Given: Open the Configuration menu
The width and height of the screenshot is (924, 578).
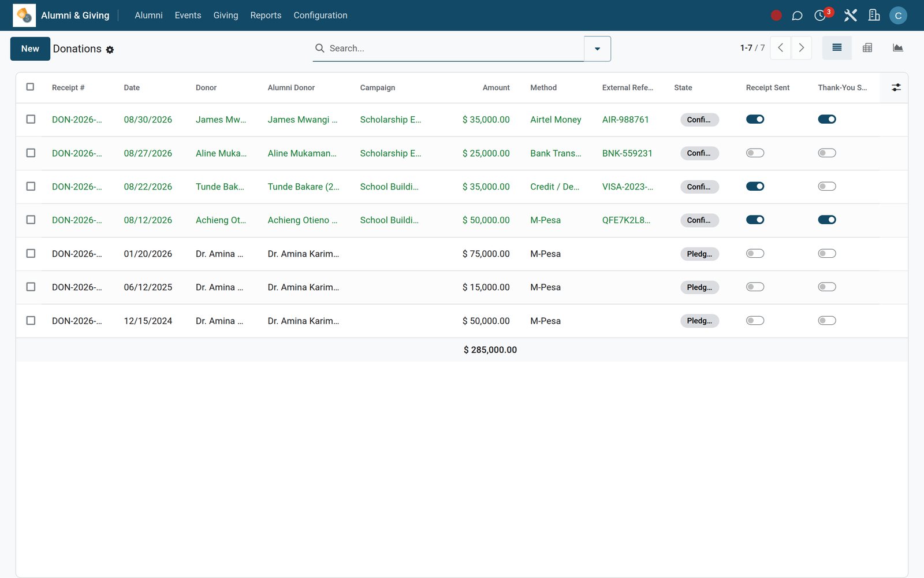Looking at the screenshot, I should (x=320, y=16).
